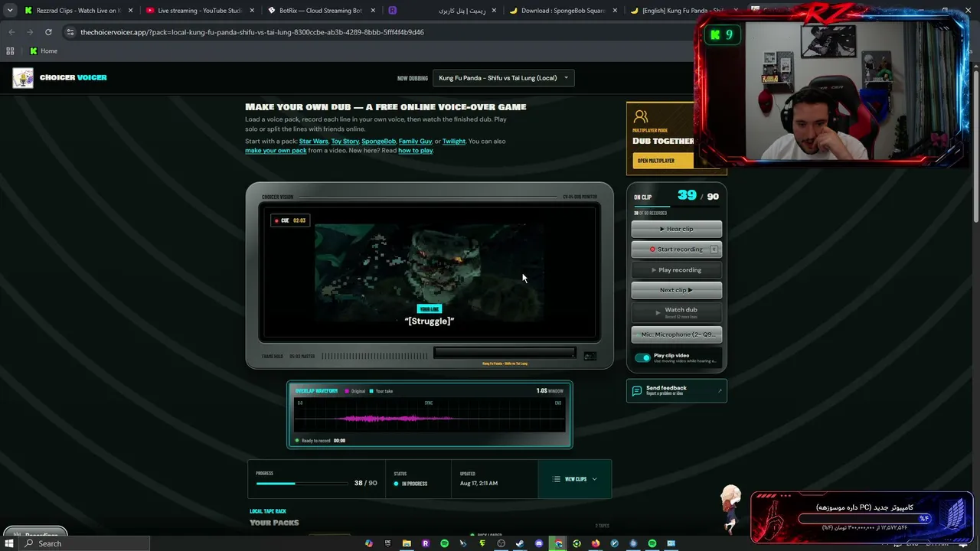Open Steam from the taskbar
The height and width of the screenshot is (551, 980).
[x=520, y=543]
